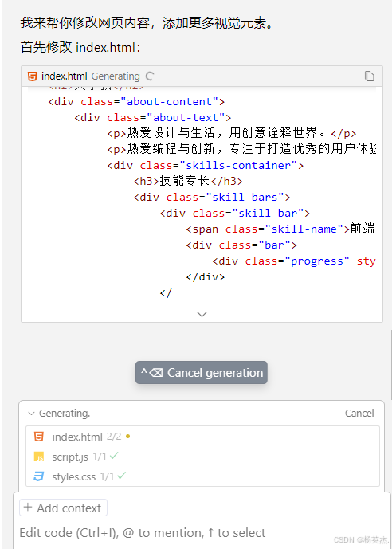Click the skills-container div code line

[205, 165]
